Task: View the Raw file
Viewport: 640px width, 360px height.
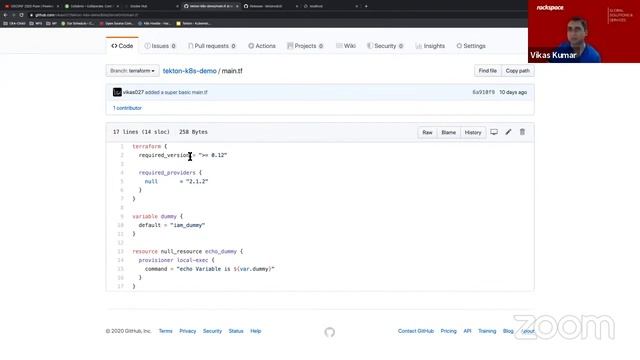Action: pos(427,133)
